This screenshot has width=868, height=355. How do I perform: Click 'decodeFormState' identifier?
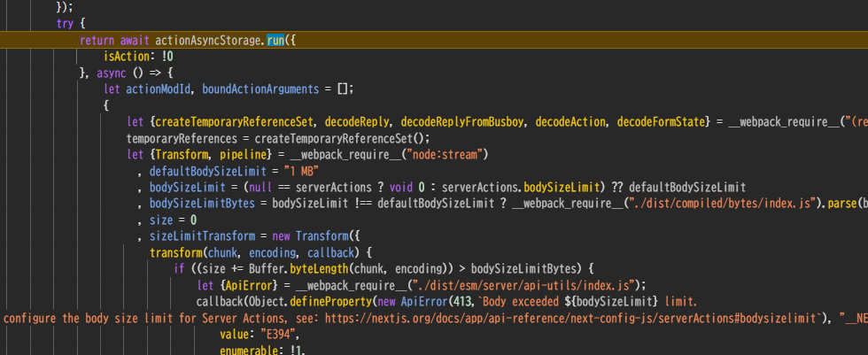click(661, 121)
